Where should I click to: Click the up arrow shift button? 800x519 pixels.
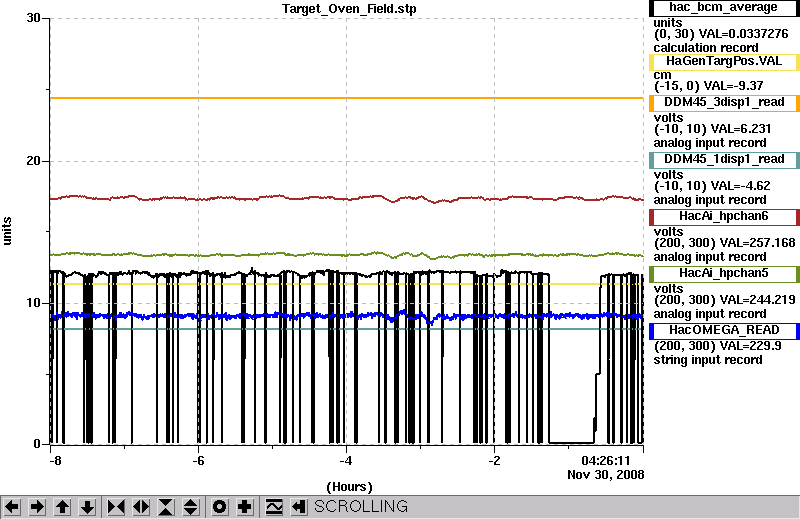point(62,507)
